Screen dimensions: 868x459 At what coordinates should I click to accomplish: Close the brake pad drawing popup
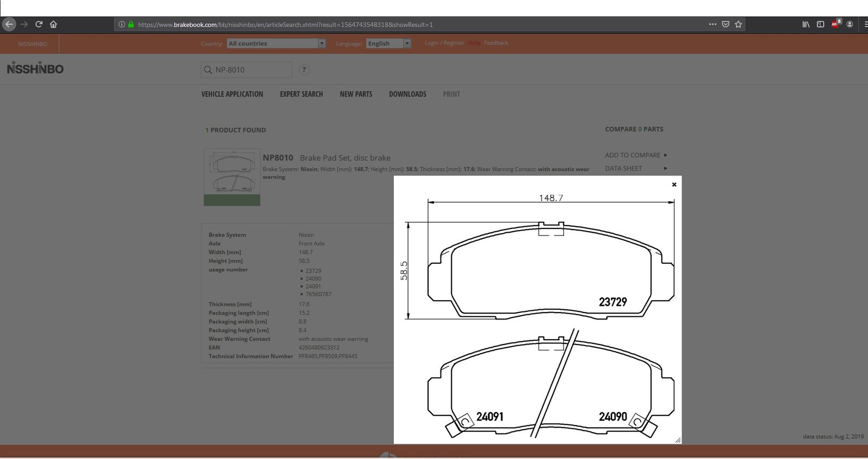tap(674, 184)
